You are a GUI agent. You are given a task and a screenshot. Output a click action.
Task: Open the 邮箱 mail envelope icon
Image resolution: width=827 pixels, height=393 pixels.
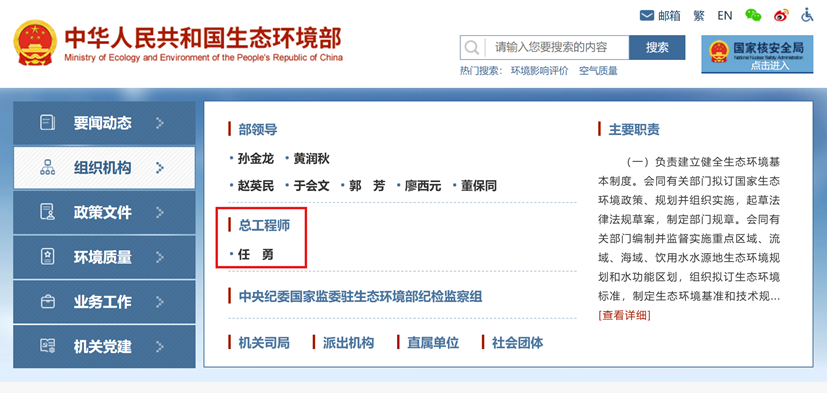647,15
